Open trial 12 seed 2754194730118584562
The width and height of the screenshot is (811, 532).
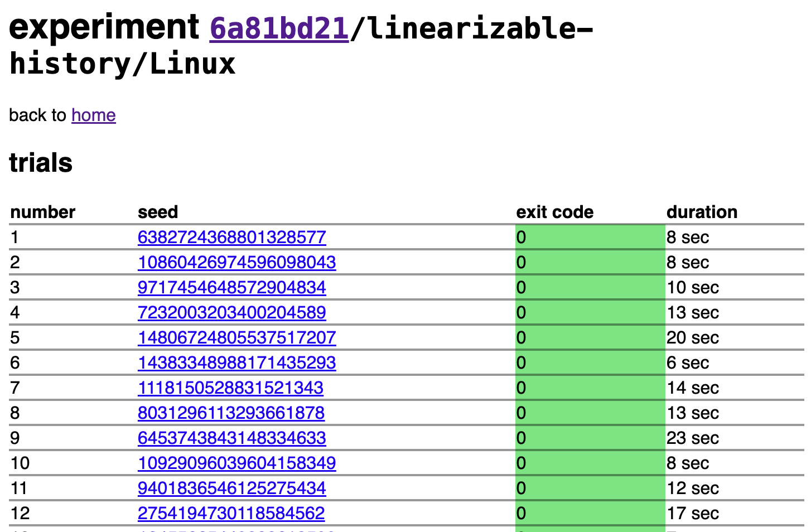click(x=231, y=514)
